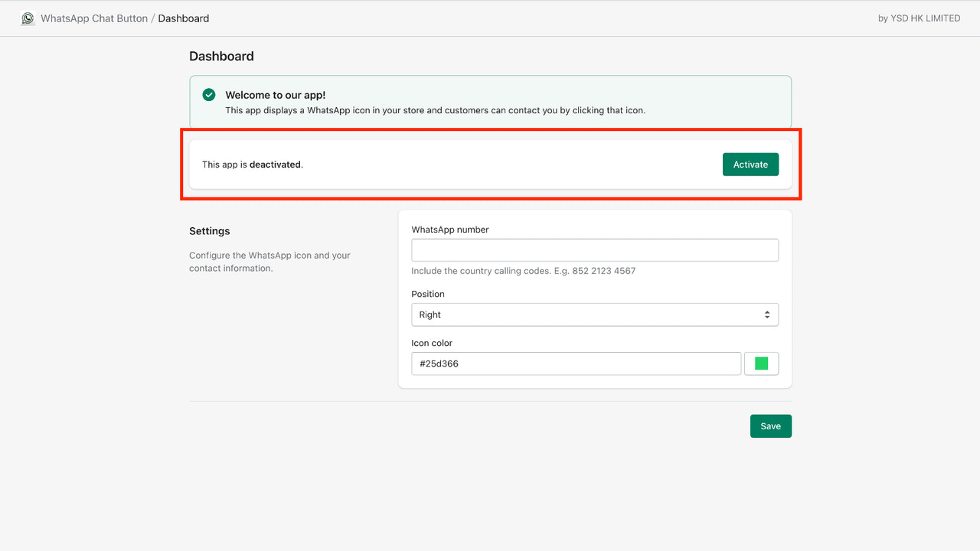Image resolution: width=980 pixels, height=551 pixels.
Task: Click the "Settings" section heading
Action: click(210, 231)
